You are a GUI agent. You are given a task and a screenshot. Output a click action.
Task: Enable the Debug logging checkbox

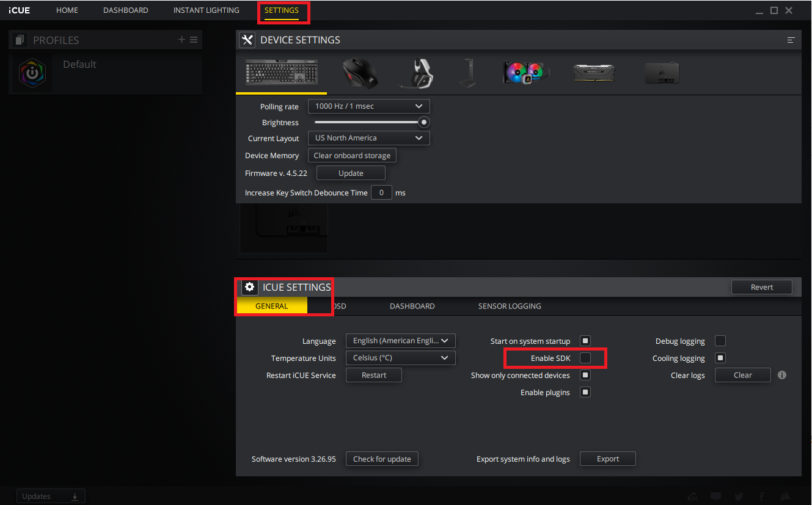720,341
